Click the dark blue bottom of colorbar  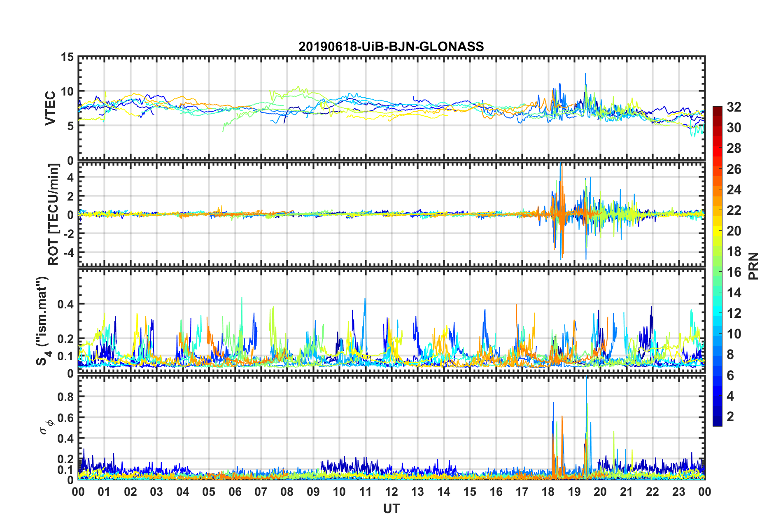click(717, 422)
